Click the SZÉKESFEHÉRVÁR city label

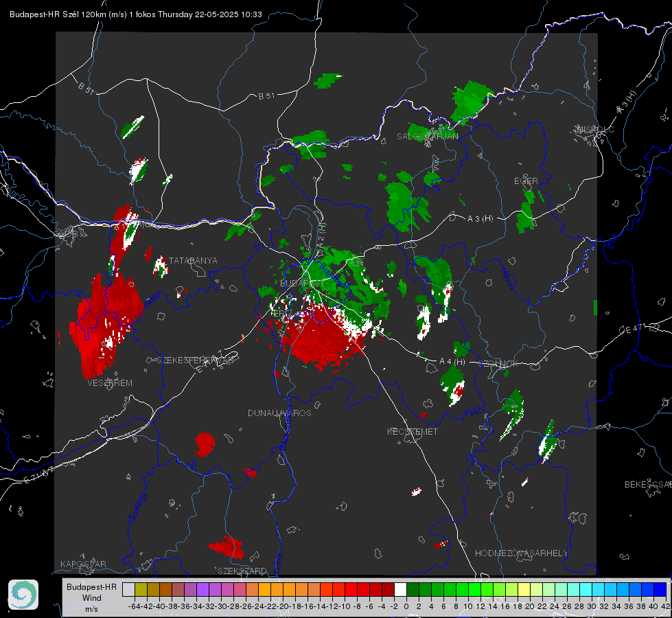(195, 360)
